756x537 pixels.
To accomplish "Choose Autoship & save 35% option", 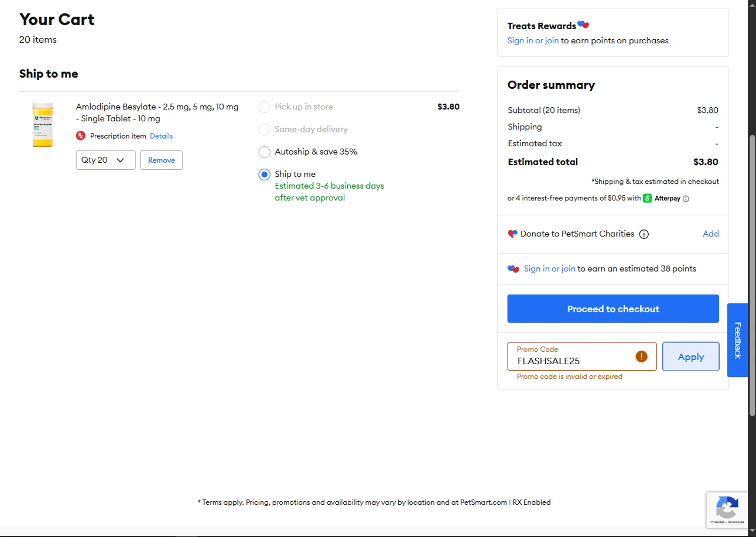I will click(264, 152).
